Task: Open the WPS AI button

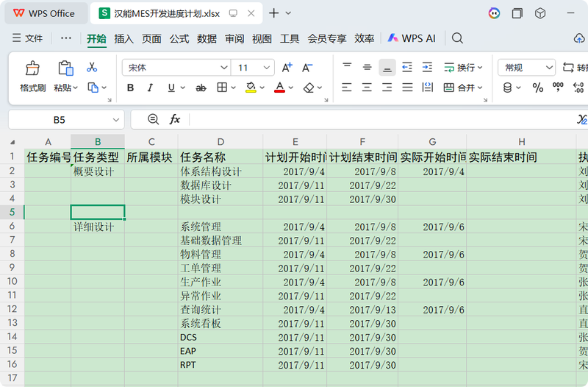Action: (x=412, y=38)
